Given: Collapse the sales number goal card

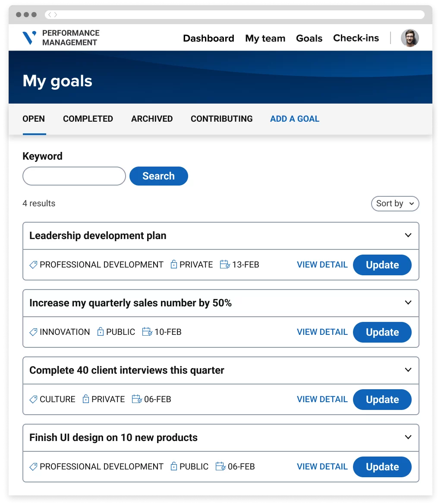Looking at the screenshot, I should click(408, 302).
